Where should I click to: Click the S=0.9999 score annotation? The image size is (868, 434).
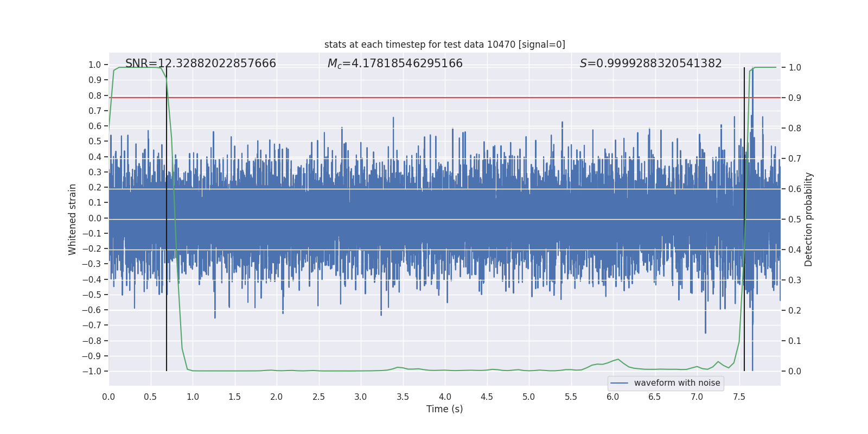click(650, 63)
